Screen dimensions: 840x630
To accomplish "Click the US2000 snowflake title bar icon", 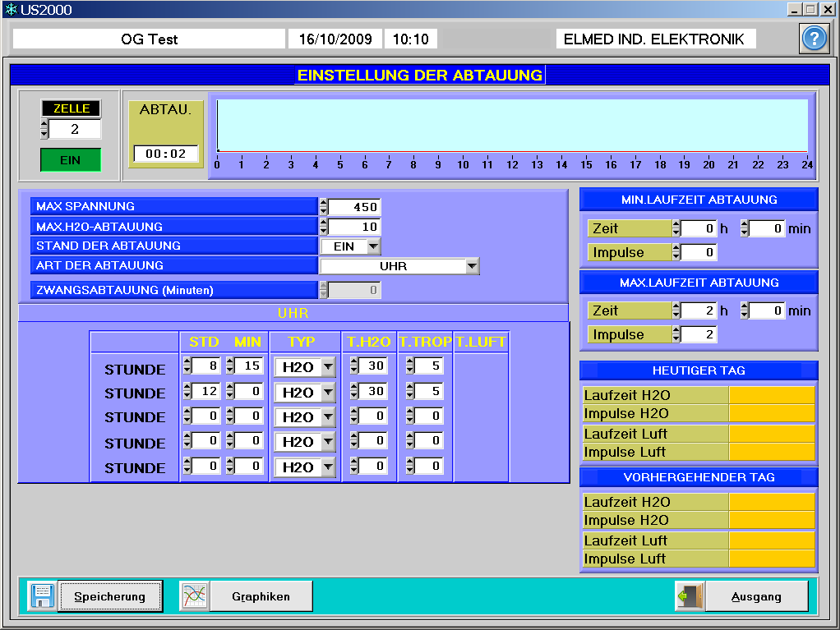I will pyautogui.click(x=11, y=10).
